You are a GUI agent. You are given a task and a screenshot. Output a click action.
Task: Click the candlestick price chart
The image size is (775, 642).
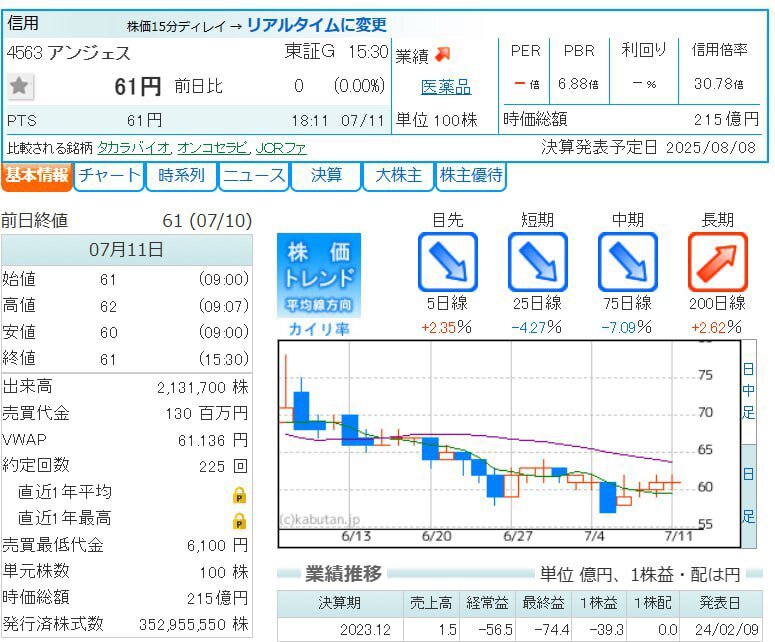510,444
